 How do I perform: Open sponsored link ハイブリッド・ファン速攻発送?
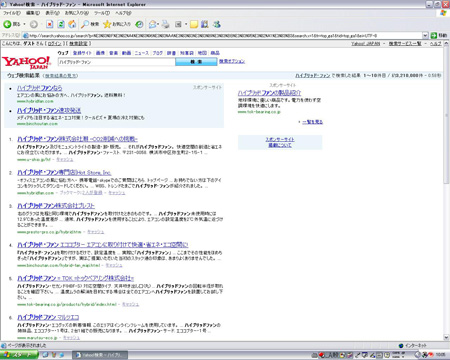49,110
